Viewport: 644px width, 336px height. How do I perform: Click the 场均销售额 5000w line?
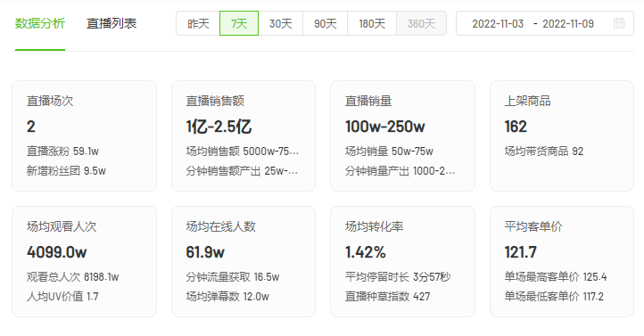click(243, 152)
